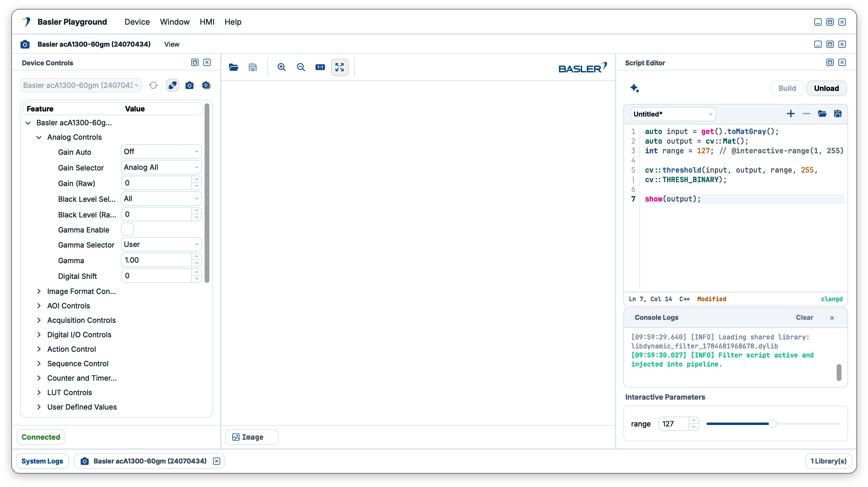Image resolution: width=868 pixels, height=487 pixels.
Task: Open the HMI menu
Action: tap(207, 22)
